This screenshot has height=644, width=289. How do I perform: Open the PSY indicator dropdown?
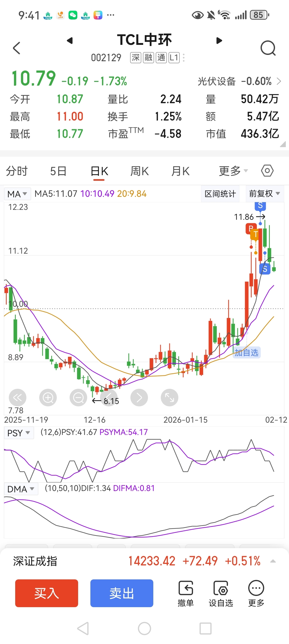(x=19, y=433)
